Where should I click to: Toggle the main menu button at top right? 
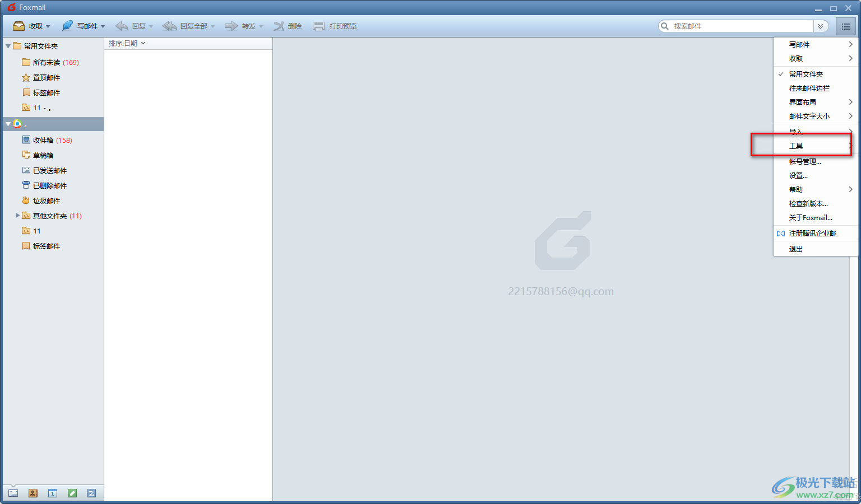pyautogui.click(x=846, y=26)
